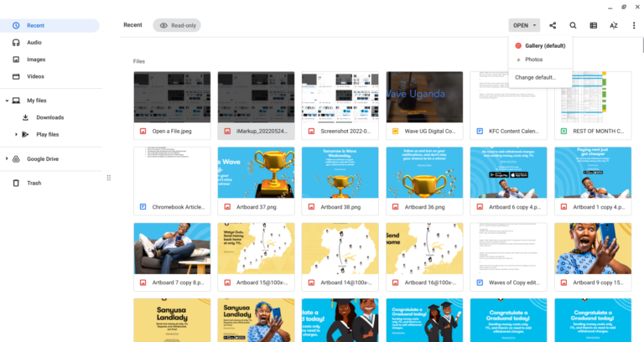Switch to list view icon
Image resolution: width=644 pixels, height=342 pixels.
point(594,25)
